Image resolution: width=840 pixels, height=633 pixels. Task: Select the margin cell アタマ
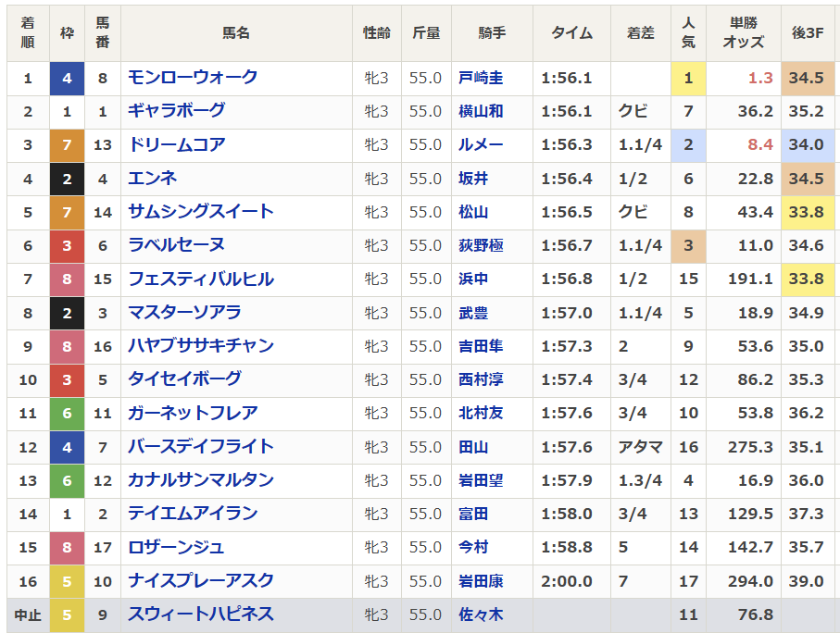[x=641, y=447]
